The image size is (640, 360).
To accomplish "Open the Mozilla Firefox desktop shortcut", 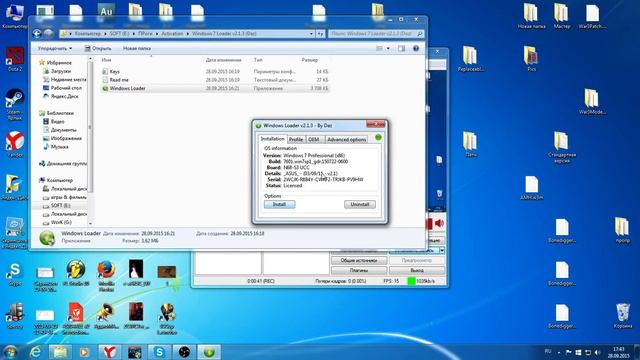I will coord(106,275).
